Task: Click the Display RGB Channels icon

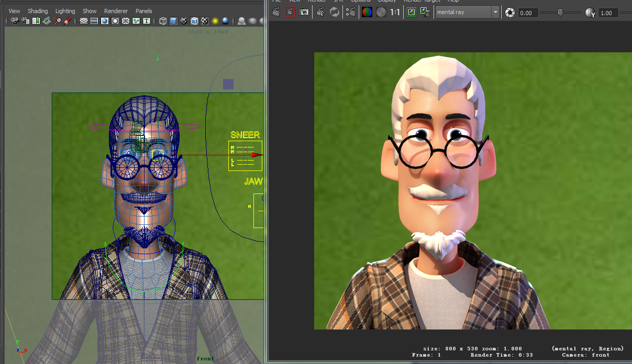Action: pos(367,12)
